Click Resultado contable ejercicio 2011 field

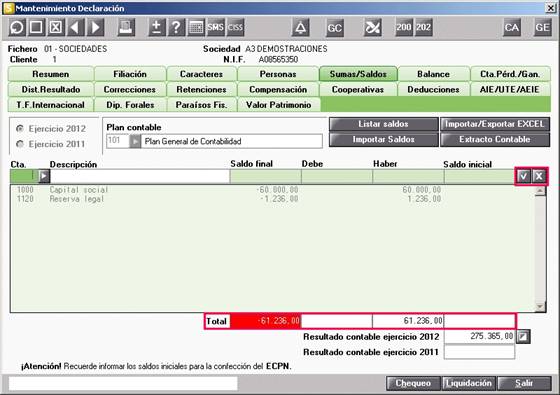(479, 352)
